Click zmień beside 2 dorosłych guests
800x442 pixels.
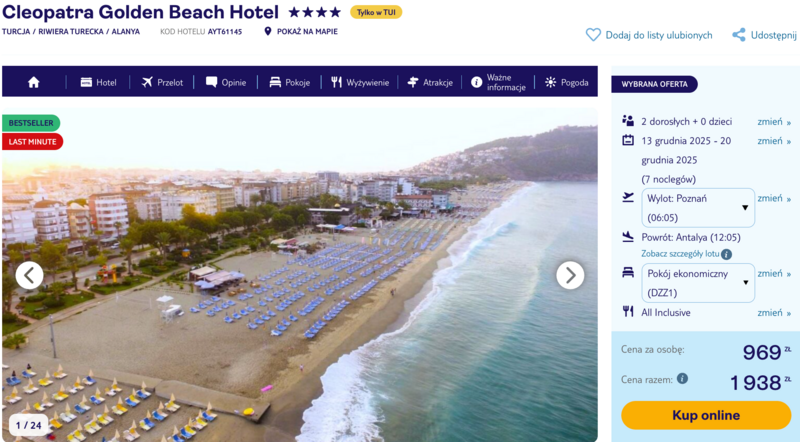point(774,121)
